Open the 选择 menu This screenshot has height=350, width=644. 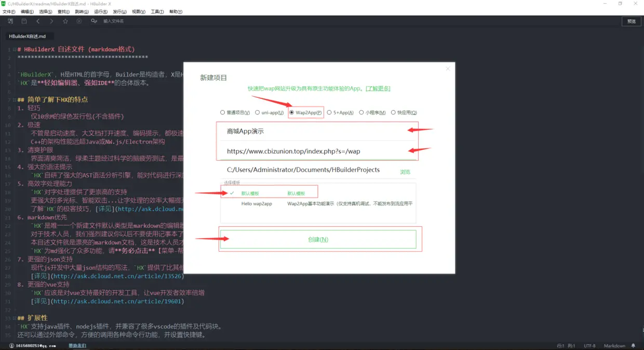[46, 11]
